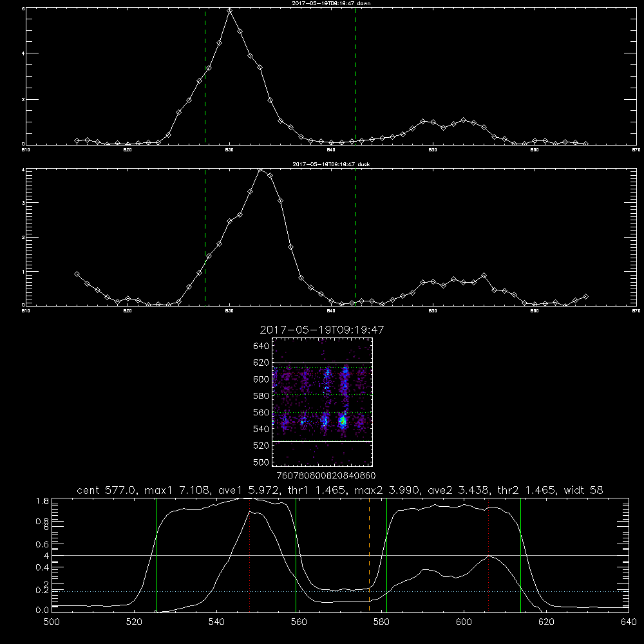Click the orange dashed center line in bottom plot

tap(369, 554)
